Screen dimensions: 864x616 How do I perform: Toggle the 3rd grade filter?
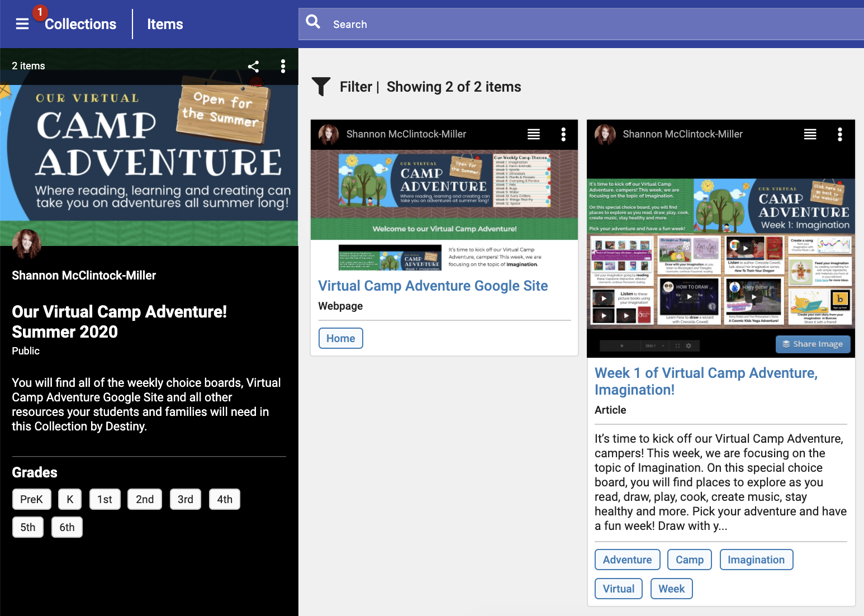(185, 499)
